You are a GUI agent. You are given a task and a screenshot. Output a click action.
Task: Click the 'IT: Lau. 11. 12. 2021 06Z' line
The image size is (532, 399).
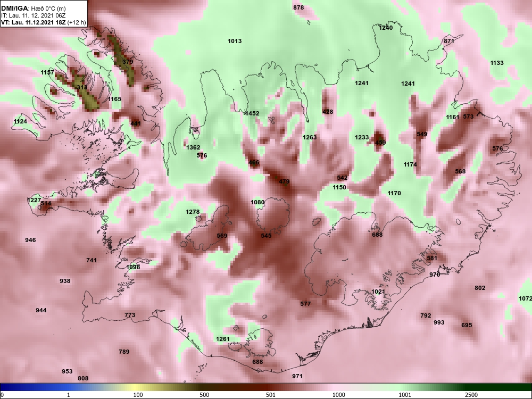[x=33, y=15]
